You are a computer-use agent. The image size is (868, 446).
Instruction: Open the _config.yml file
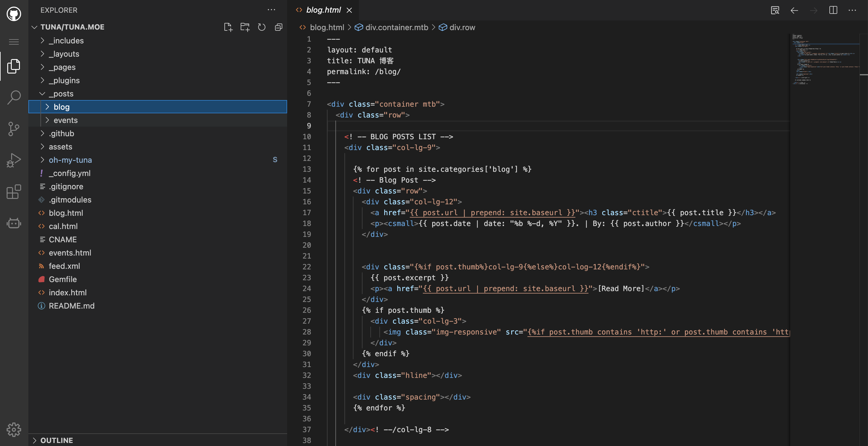click(158, 173)
